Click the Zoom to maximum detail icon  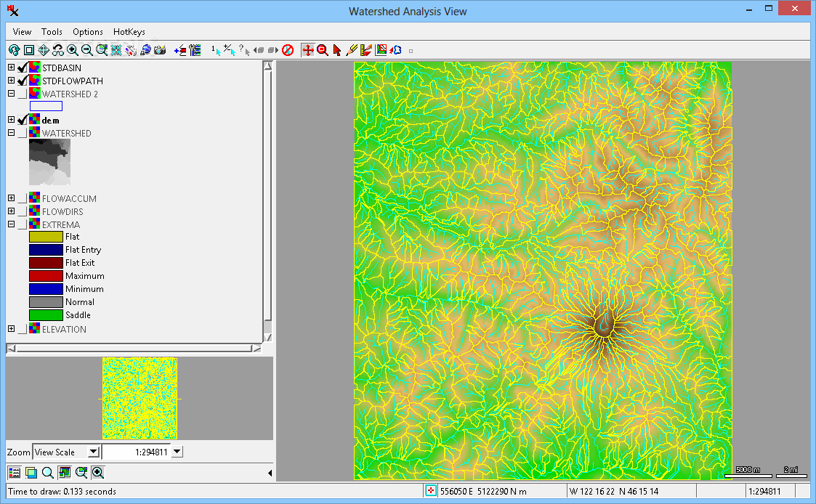(x=116, y=50)
